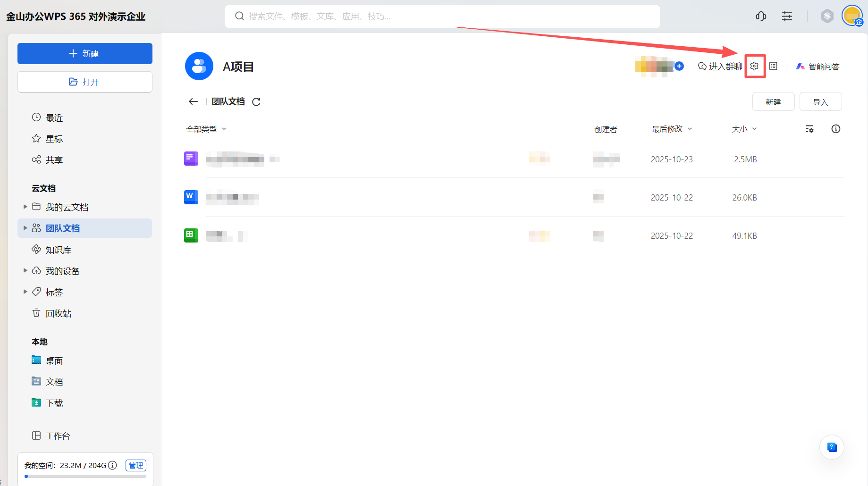Open team settings gear icon
Image resolution: width=868 pixels, height=486 pixels.
(x=754, y=66)
